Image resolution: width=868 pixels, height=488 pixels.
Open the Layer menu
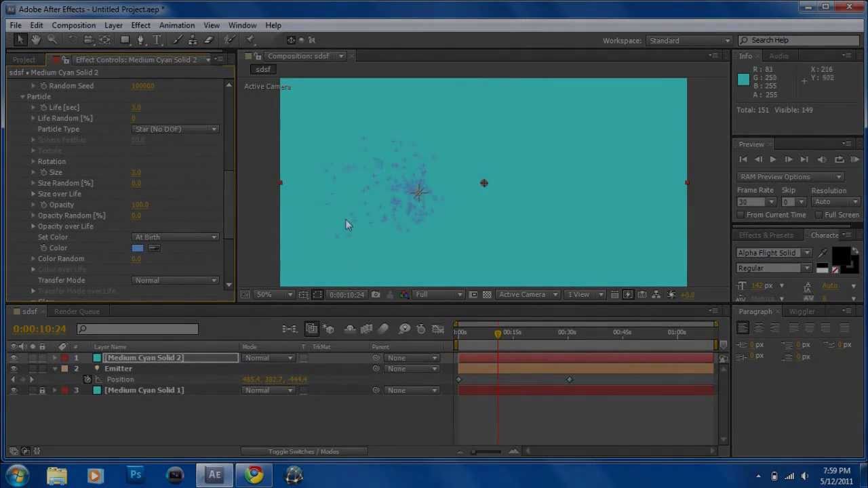coord(113,26)
